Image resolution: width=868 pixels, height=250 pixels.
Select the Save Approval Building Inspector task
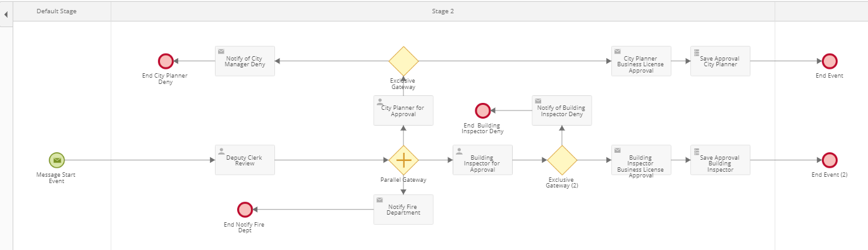[720, 160]
